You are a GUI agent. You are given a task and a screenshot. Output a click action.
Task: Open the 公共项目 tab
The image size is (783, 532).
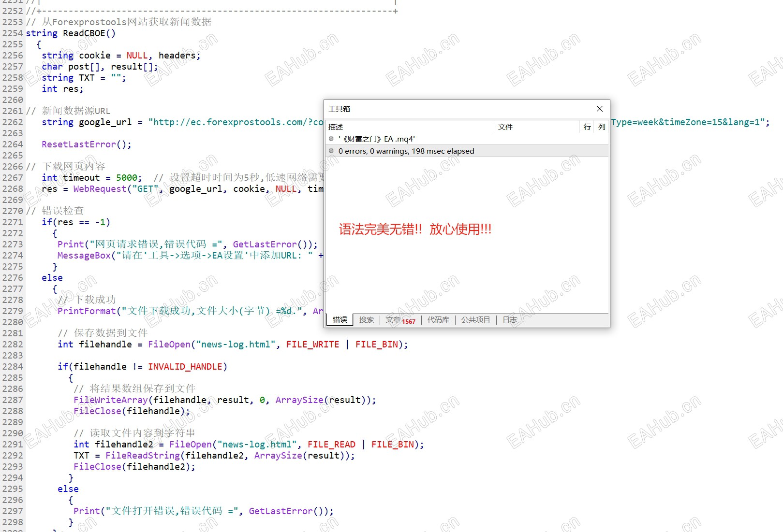(x=475, y=319)
